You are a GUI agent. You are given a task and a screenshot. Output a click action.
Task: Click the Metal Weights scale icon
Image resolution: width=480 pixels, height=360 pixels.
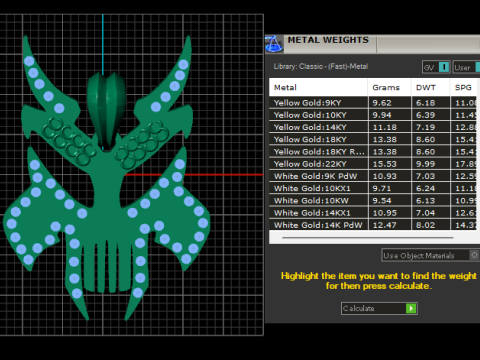(x=274, y=44)
